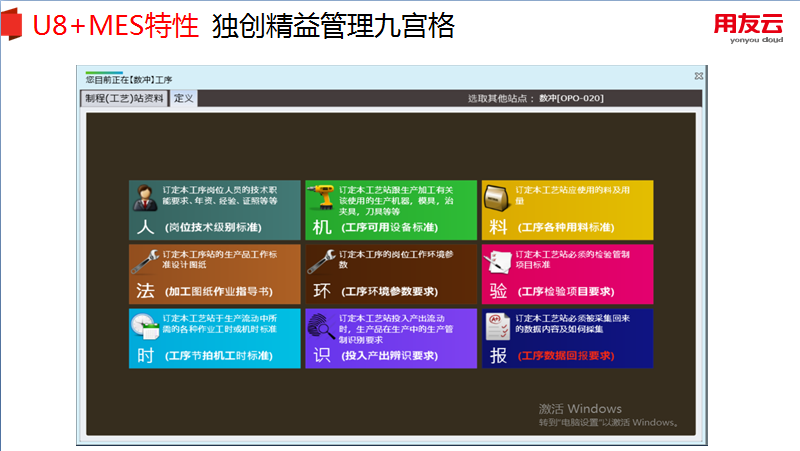Image resolution: width=800 pixels, height=451 pixels.
Task: Open 岗位技术级别标准 label
Action: (x=218, y=228)
